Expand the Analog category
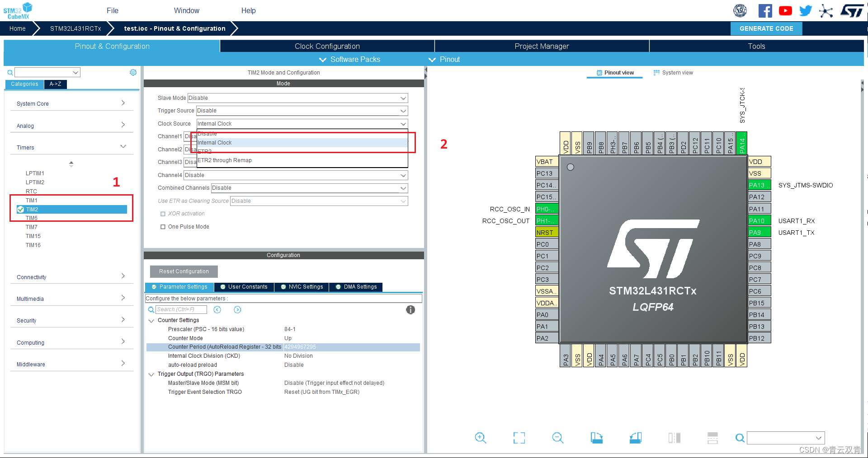Viewport: 868px width, 458px height. coord(71,126)
